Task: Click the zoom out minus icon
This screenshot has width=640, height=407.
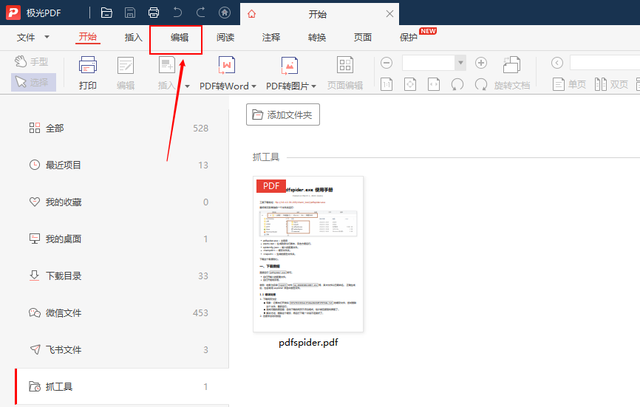Action: [387, 63]
